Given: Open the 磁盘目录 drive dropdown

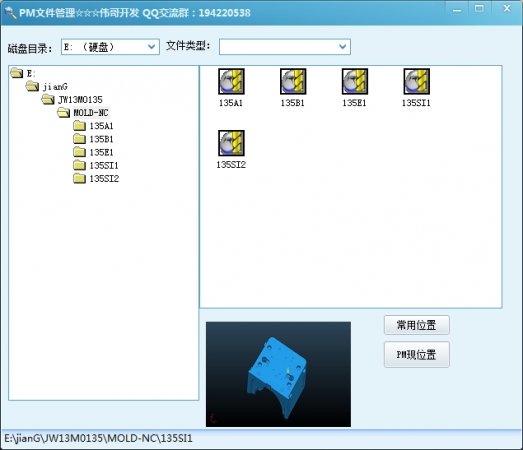Looking at the screenshot, I should pyautogui.click(x=110, y=47).
